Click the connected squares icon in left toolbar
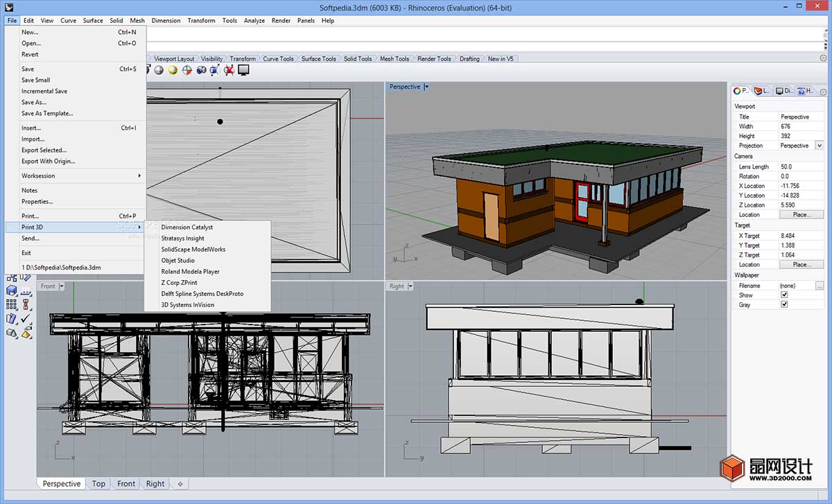 [x=12, y=277]
